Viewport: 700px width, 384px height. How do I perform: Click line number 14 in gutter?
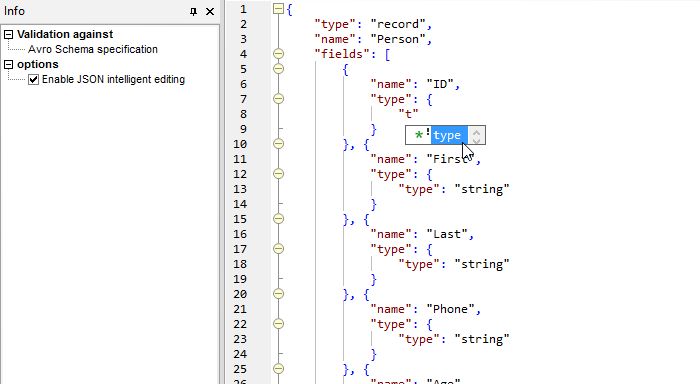tap(240, 204)
